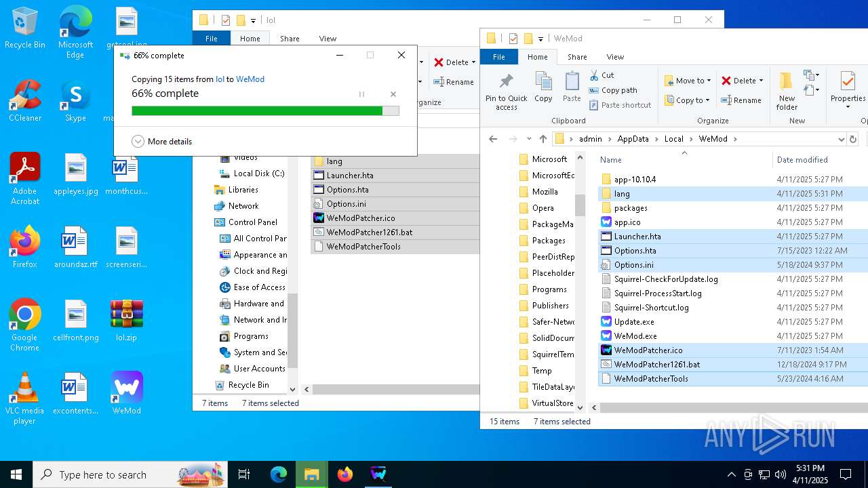Screen dimensions: 868x488
Task: Click Rename in the lol window ribbon
Action: (454, 82)
